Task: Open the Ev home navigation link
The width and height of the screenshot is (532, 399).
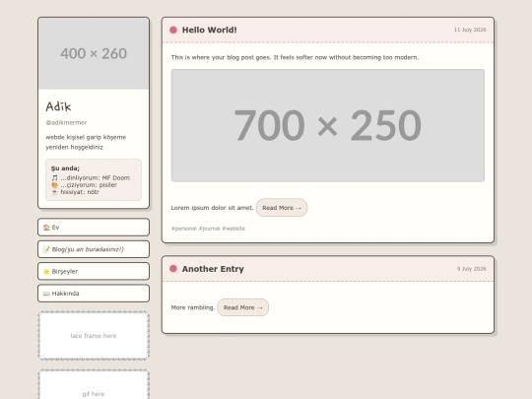Action: 94,228
